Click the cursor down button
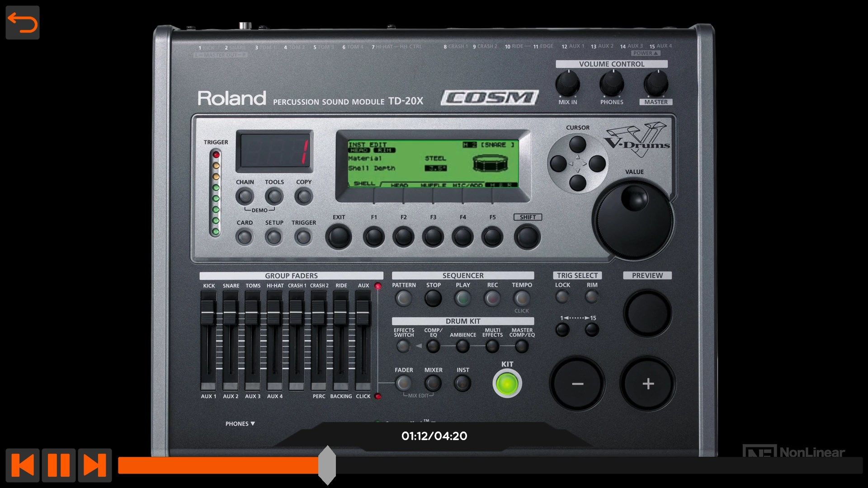The height and width of the screenshot is (488, 868). (x=577, y=183)
